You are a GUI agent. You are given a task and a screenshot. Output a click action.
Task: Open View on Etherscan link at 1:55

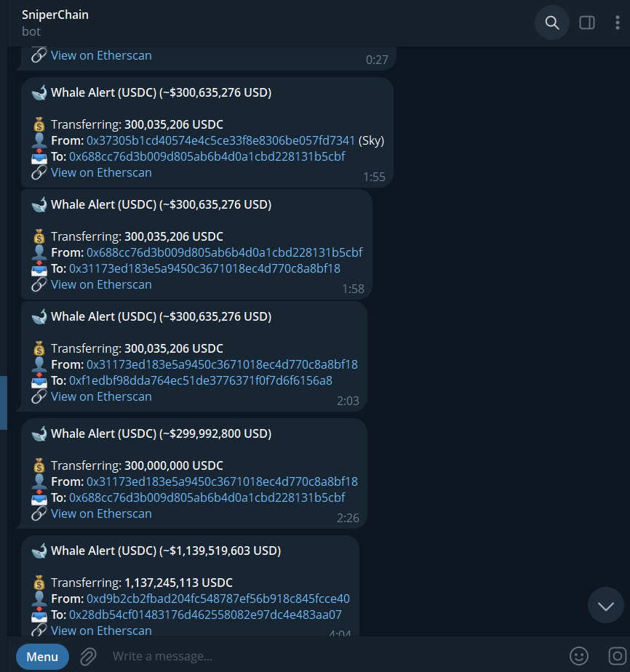point(101,172)
